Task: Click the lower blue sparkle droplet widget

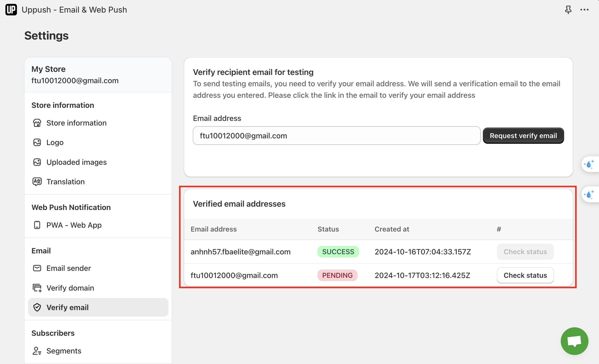Action: click(589, 194)
